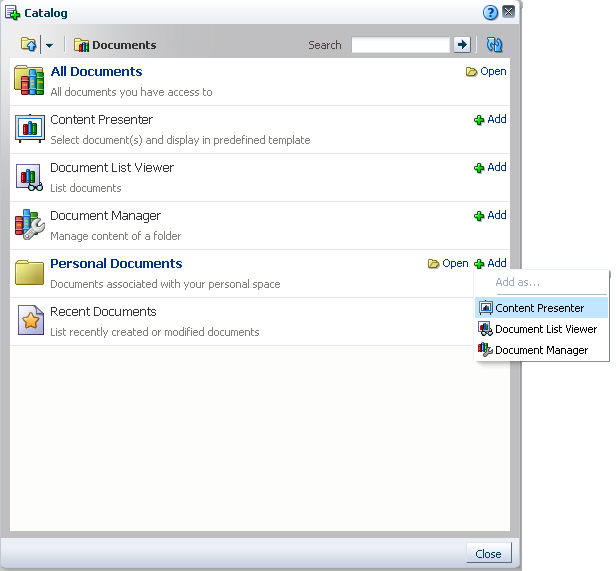Refresh the catalog with the refresh icon
The width and height of the screenshot is (616, 571).
point(494,44)
